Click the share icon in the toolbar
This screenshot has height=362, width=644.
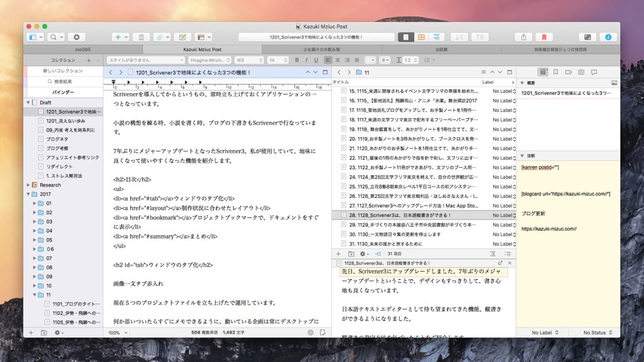(x=524, y=37)
